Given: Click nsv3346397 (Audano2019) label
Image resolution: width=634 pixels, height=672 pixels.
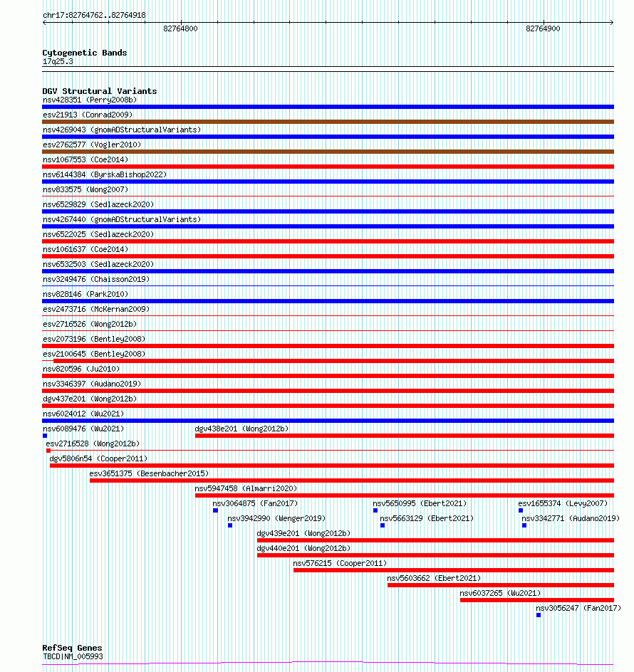Looking at the screenshot, I should (92, 384).
